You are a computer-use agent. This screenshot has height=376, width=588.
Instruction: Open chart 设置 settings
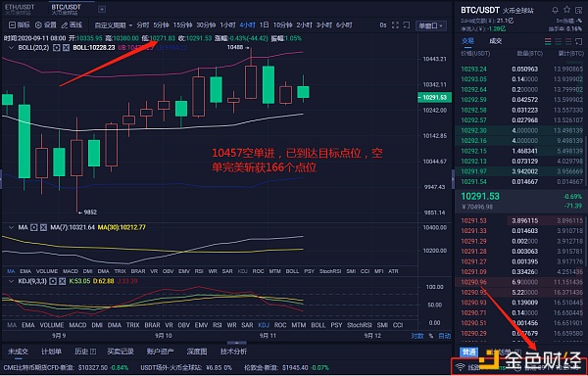[x=46, y=25]
